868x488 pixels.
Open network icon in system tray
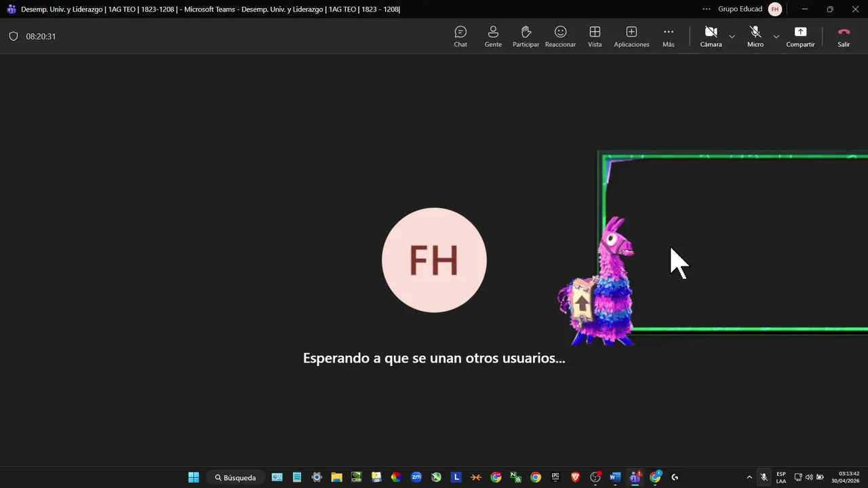coord(798,477)
